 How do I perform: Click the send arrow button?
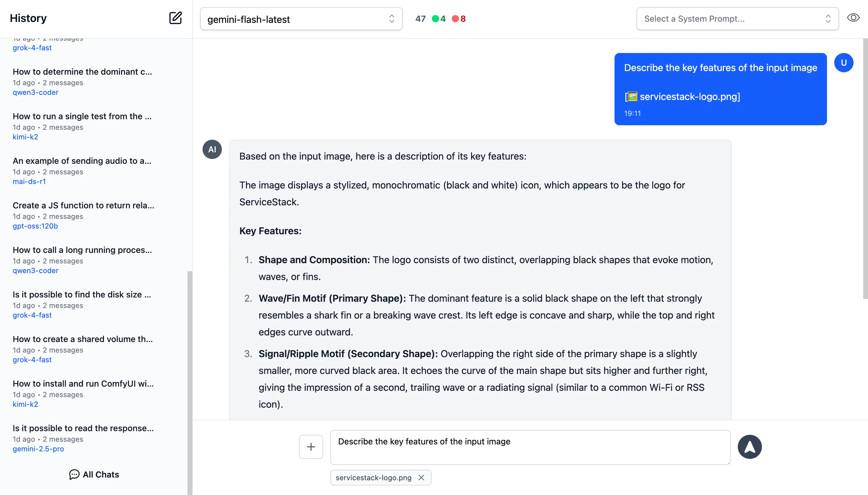749,447
